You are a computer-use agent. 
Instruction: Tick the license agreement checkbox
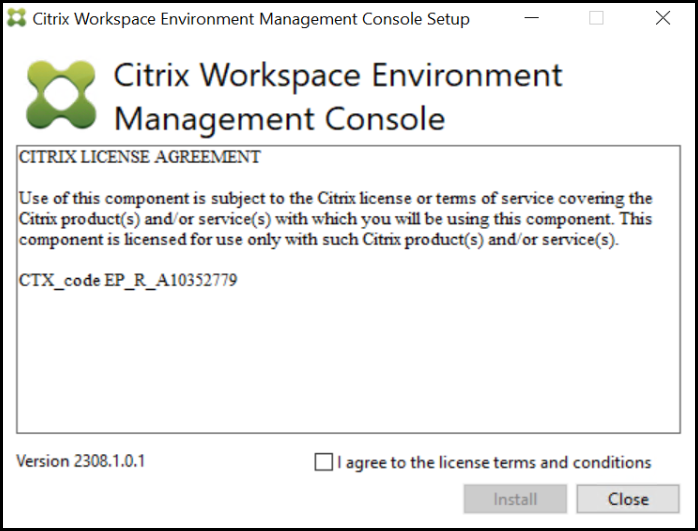(x=323, y=462)
